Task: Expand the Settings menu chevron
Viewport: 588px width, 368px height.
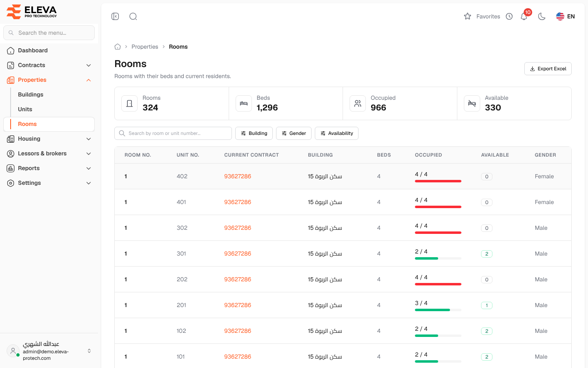Action: (89, 183)
